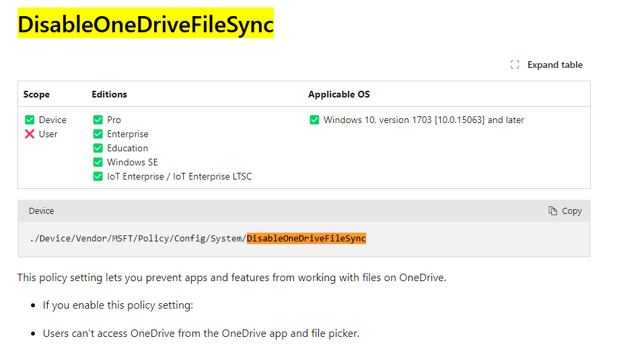Click the highlighted DisableOneDriveFileSync in the path
Viewport: 644px width, 347px height.
[x=306, y=239]
